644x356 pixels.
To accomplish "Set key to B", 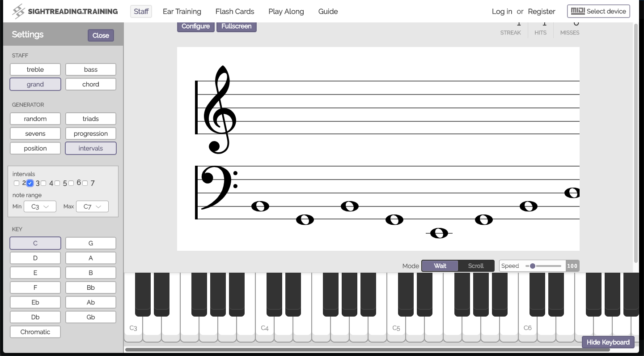I will pos(91,273).
